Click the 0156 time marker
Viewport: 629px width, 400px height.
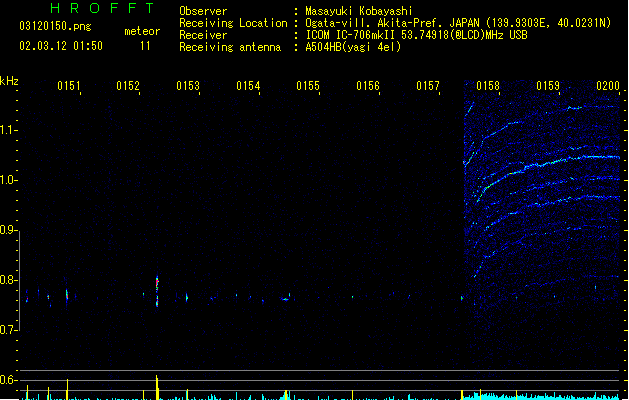click(x=368, y=86)
